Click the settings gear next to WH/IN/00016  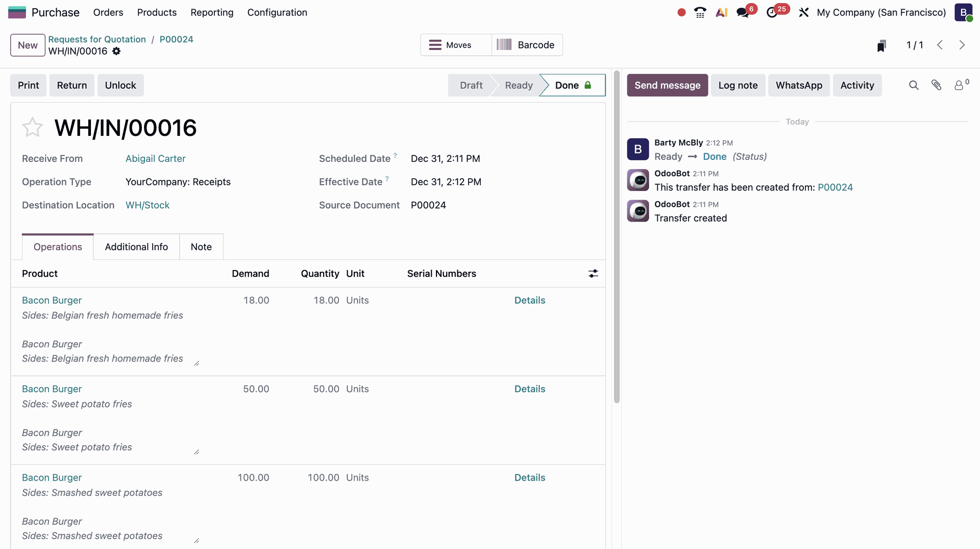click(x=117, y=51)
